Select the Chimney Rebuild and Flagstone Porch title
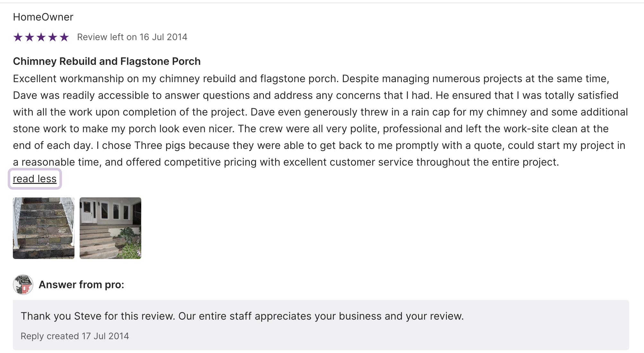Image resolution: width=644 pixels, height=353 pixels. pos(107,61)
